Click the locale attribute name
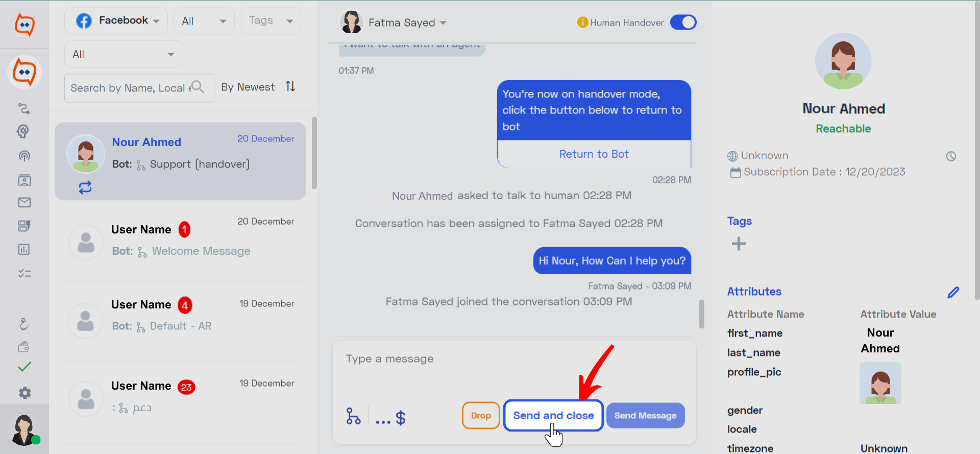The height and width of the screenshot is (454, 980). [742, 429]
